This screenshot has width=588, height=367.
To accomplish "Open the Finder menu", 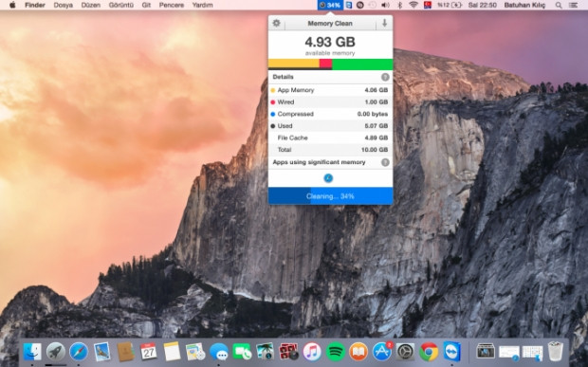I will tap(35, 6).
